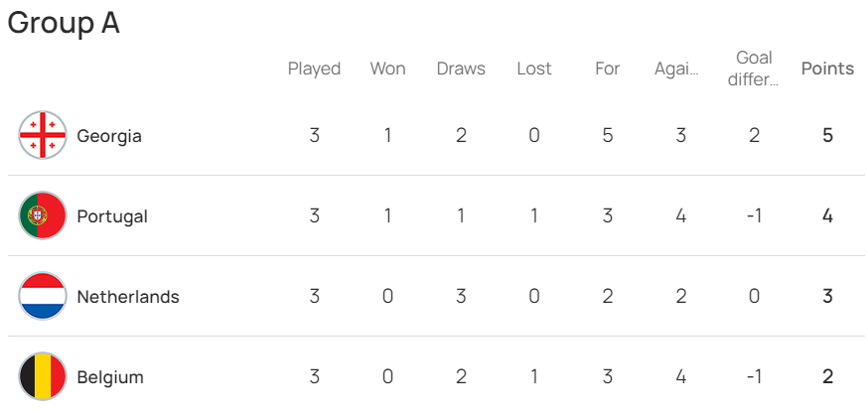Click the Won column header
Image resolution: width=868 pixels, height=419 pixels.
point(387,69)
